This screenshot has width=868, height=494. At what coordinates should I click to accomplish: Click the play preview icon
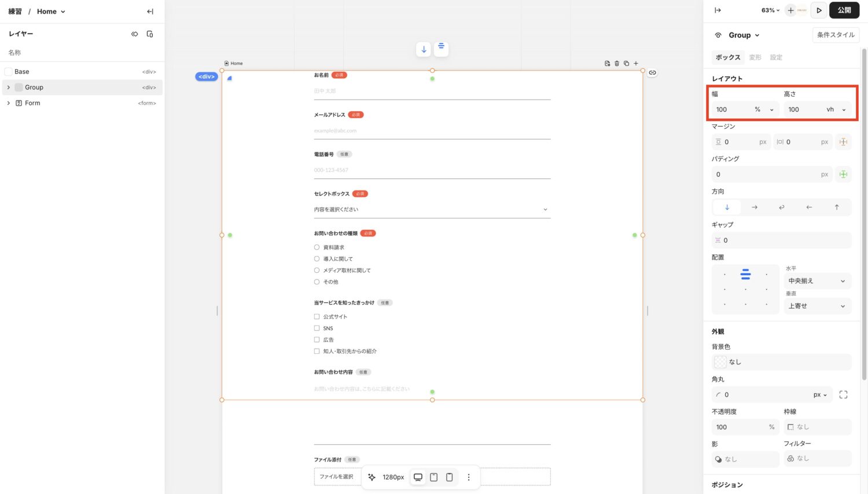pos(819,10)
